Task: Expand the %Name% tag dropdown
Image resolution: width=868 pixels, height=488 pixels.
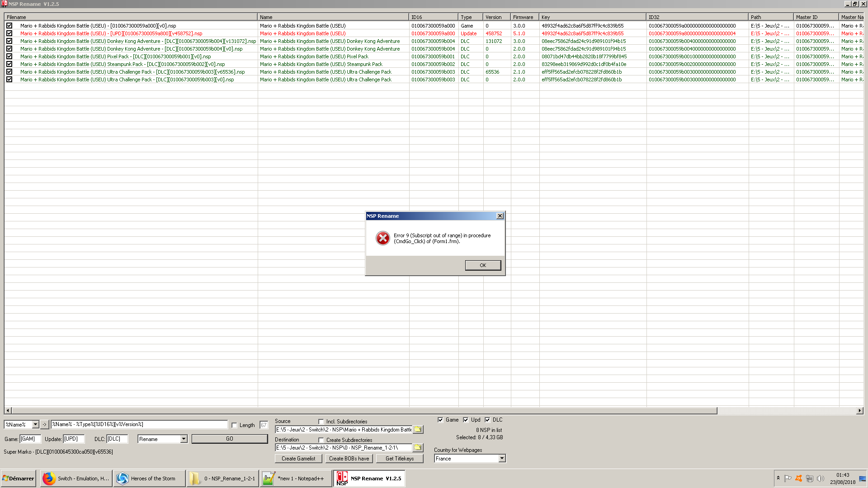Action: [35, 424]
